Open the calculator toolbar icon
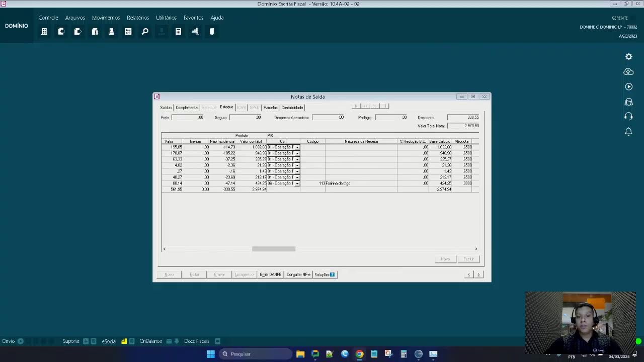Image resolution: width=644 pixels, height=362 pixels. click(x=178, y=32)
